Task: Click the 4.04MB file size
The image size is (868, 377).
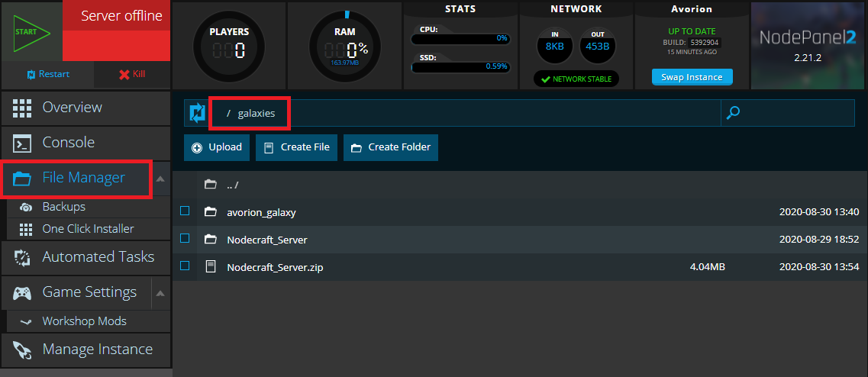Action: (x=708, y=267)
